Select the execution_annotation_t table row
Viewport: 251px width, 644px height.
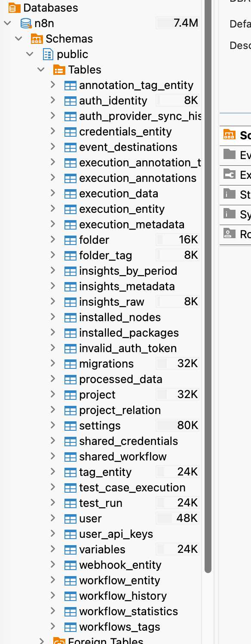coord(140,163)
